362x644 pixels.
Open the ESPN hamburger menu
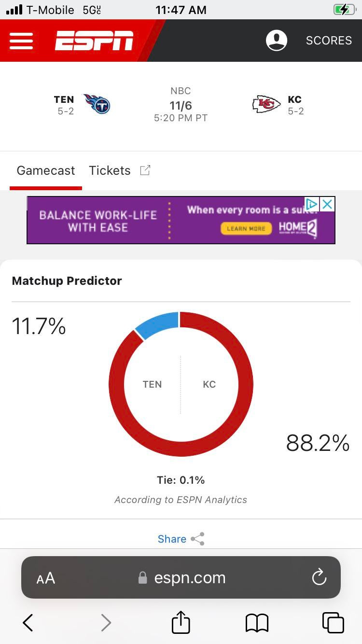coord(21,41)
